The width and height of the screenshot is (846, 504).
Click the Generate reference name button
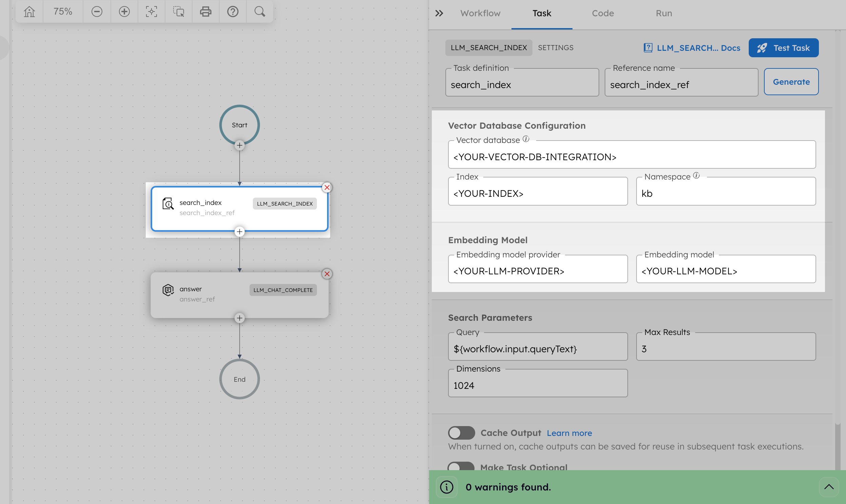[791, 82]
